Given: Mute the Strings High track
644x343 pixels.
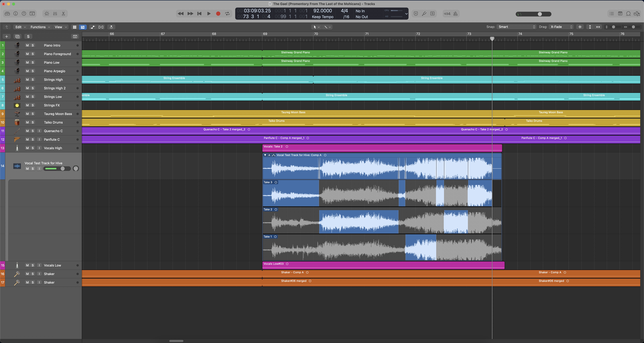Looking at the screenshot, I should click(27, 80).
